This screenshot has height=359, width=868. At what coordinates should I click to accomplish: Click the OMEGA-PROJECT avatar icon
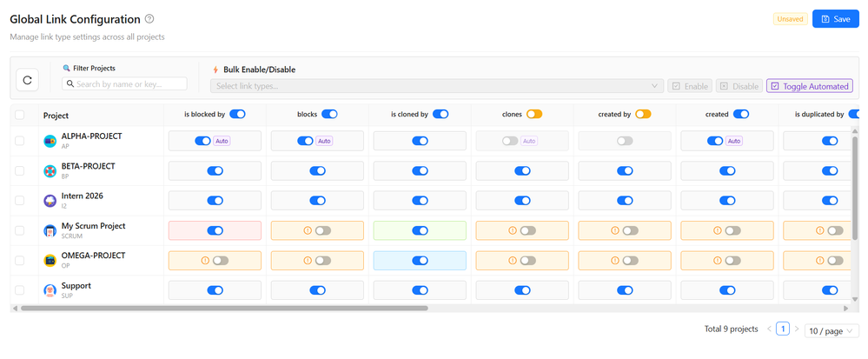(50, 261)
